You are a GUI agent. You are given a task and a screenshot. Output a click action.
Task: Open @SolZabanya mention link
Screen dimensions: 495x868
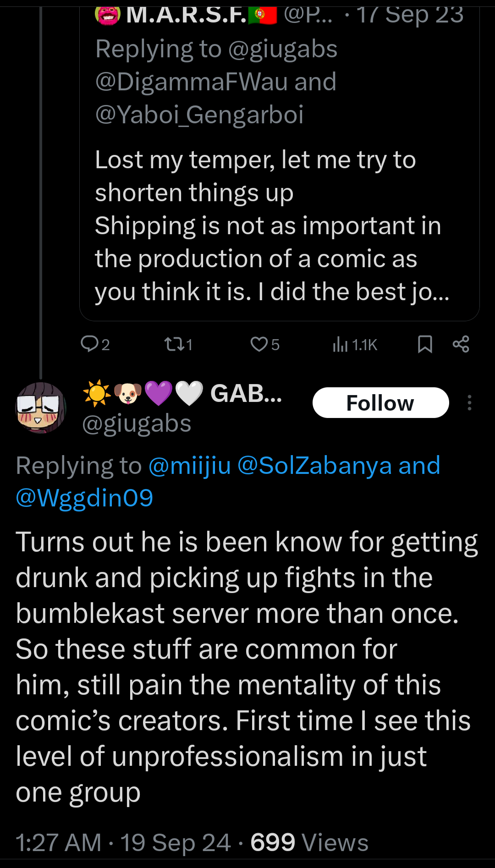[x=315, y=466]
